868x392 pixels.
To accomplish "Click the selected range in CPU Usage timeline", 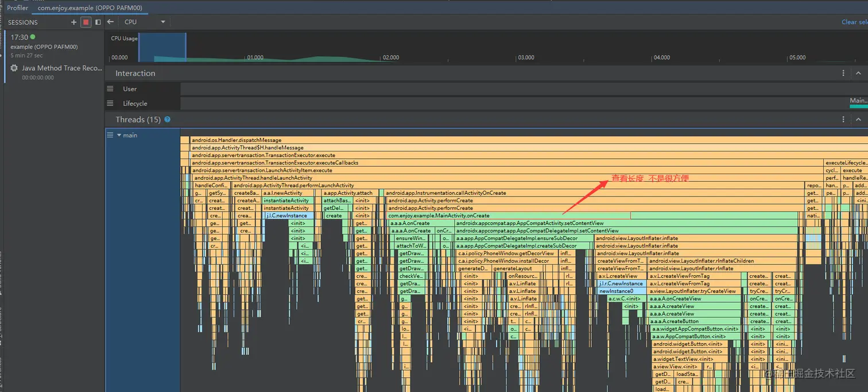I will pyautogui.click(x=162, y=47).
